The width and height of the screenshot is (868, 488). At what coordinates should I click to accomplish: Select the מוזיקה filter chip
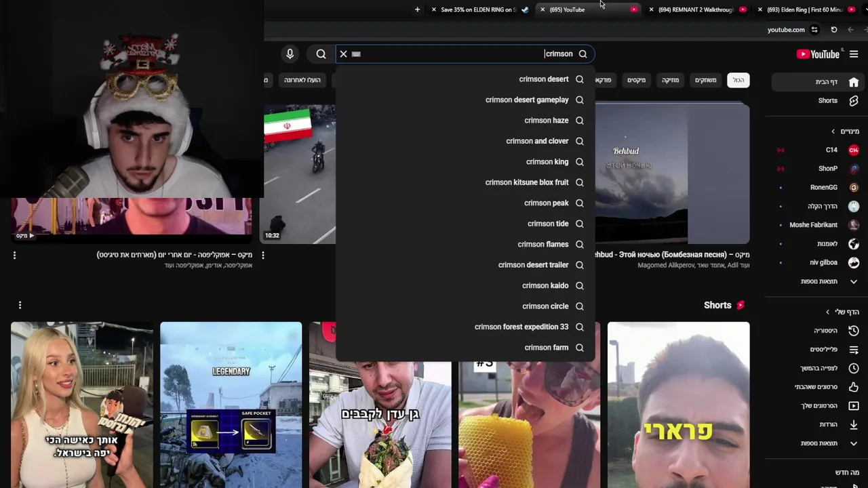[670, 80]
